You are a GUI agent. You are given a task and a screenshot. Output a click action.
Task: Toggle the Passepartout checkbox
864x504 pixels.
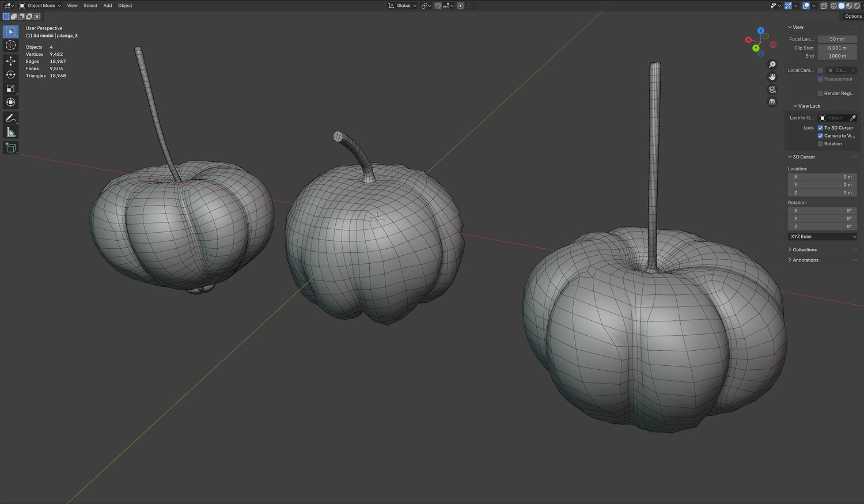click(x=820, y=79)
